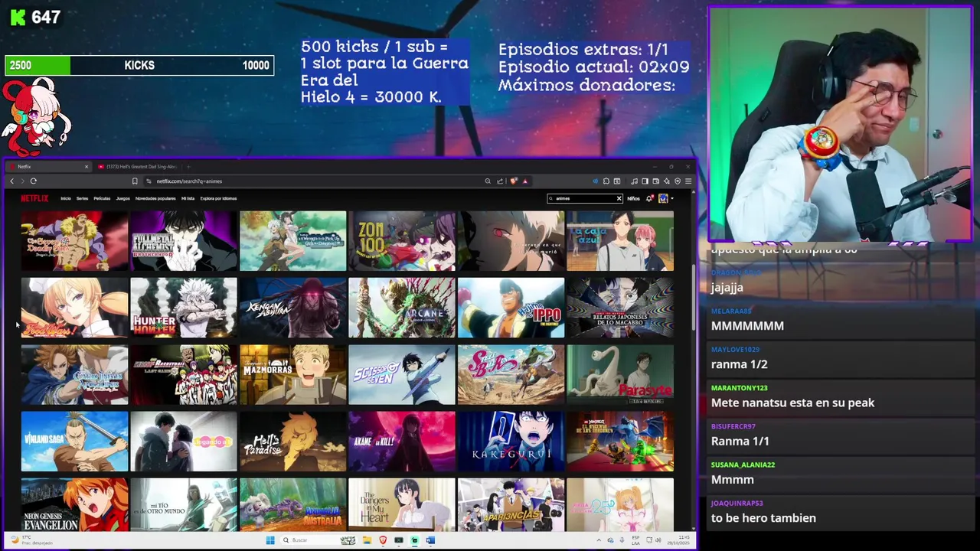Click the Kick logo with 647 viewers
980x551 pixels.
(x=35, y=17)
